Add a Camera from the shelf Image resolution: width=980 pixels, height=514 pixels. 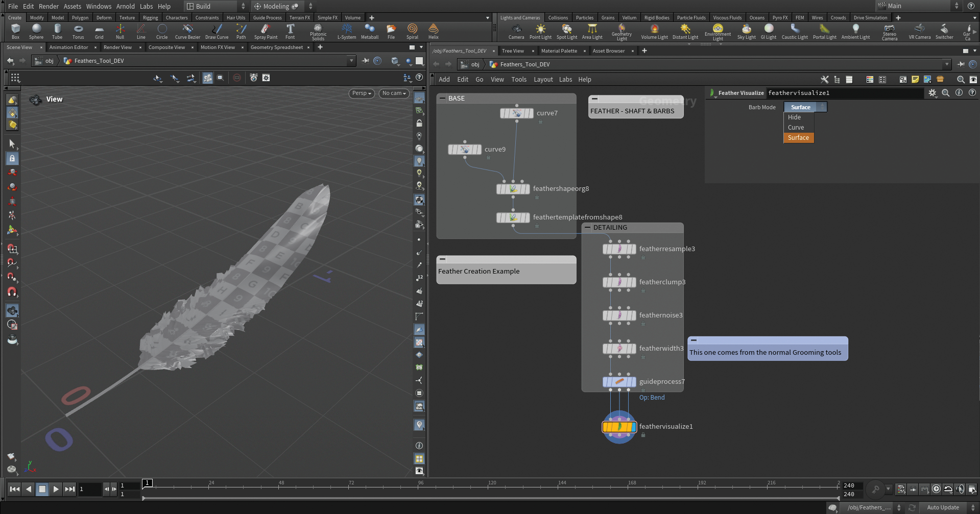coord(516,31)
